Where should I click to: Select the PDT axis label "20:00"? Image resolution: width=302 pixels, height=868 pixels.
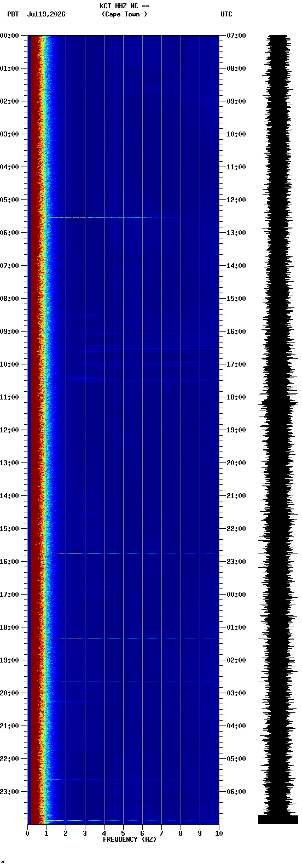pyautogui.click(x=9, y=693)
